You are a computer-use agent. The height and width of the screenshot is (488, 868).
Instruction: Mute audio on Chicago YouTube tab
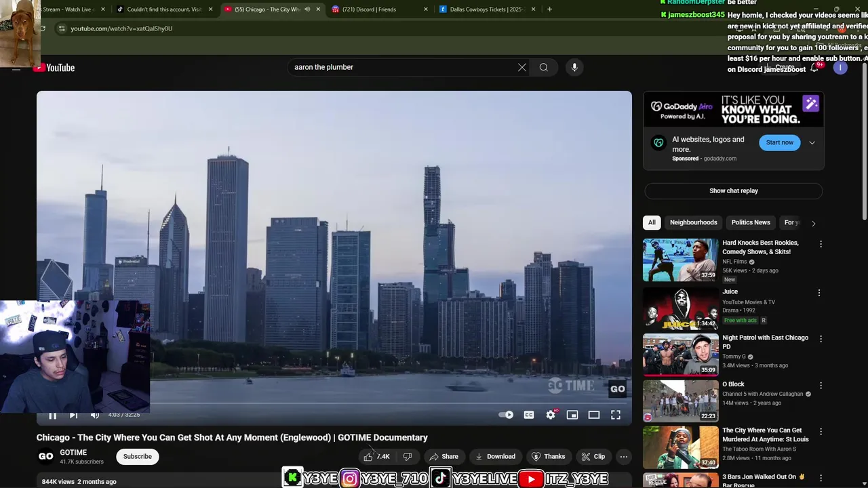click(x=307, y=9)
